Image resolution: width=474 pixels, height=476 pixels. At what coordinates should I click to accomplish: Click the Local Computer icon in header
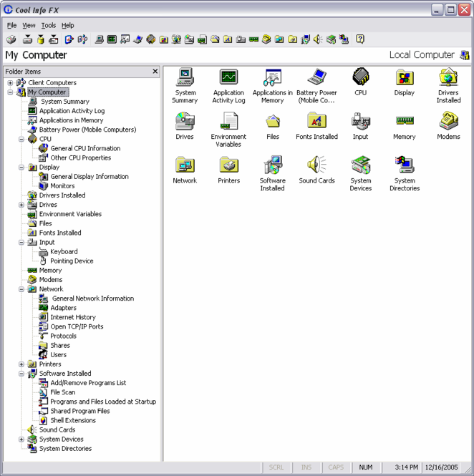tap(465, 55)
